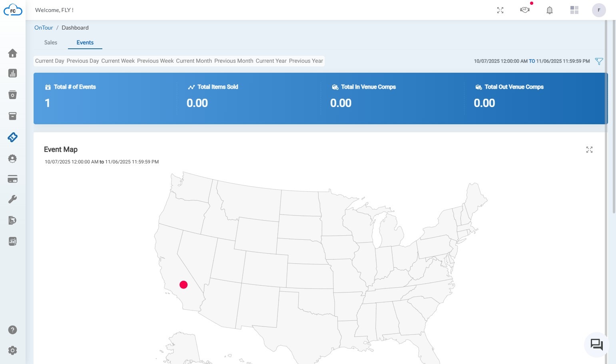The width and height of the screenshot is (616, 364).
Task: Go to Home in sidebar
Action: tap(13, 53)
